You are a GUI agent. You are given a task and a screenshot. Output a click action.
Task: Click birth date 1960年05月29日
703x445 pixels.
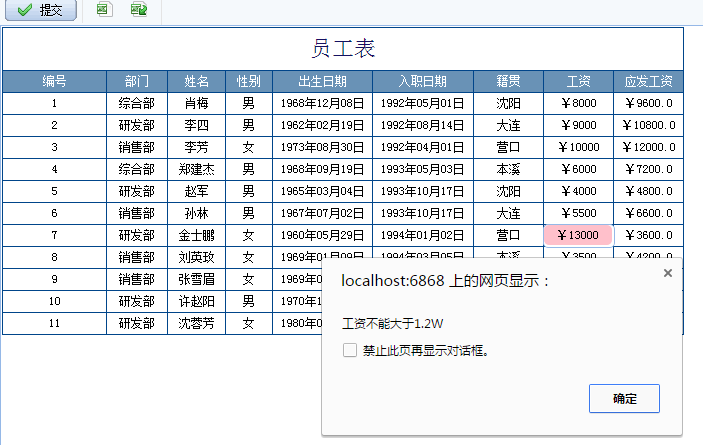tap(322, 235)
